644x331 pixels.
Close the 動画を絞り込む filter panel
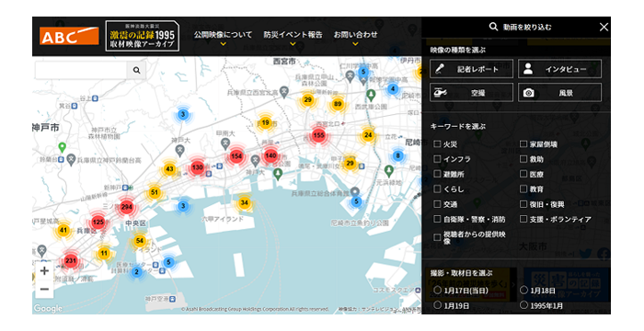click(x=604, y=27)
